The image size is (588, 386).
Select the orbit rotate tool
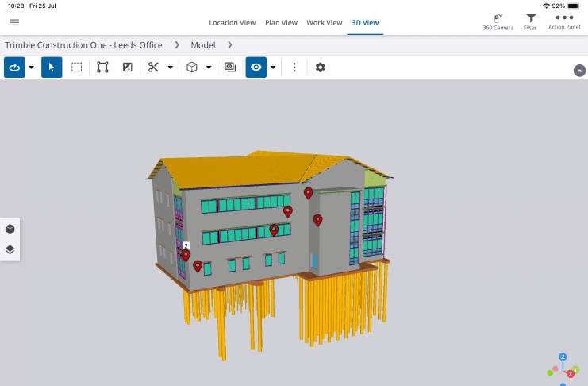point(14,68)
